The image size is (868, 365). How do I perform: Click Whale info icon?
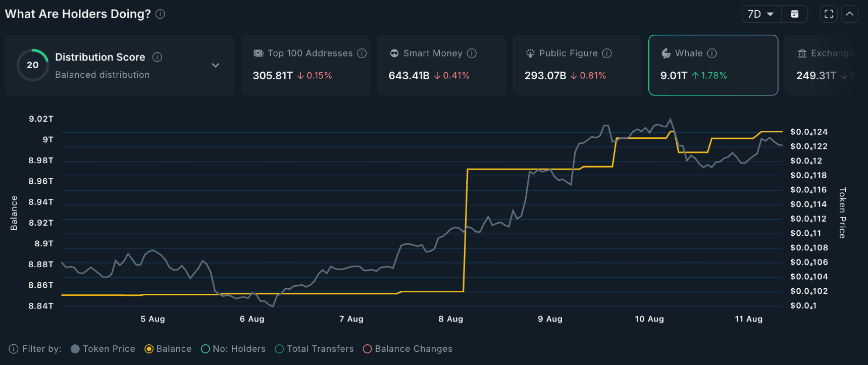(x=712, y=54)
